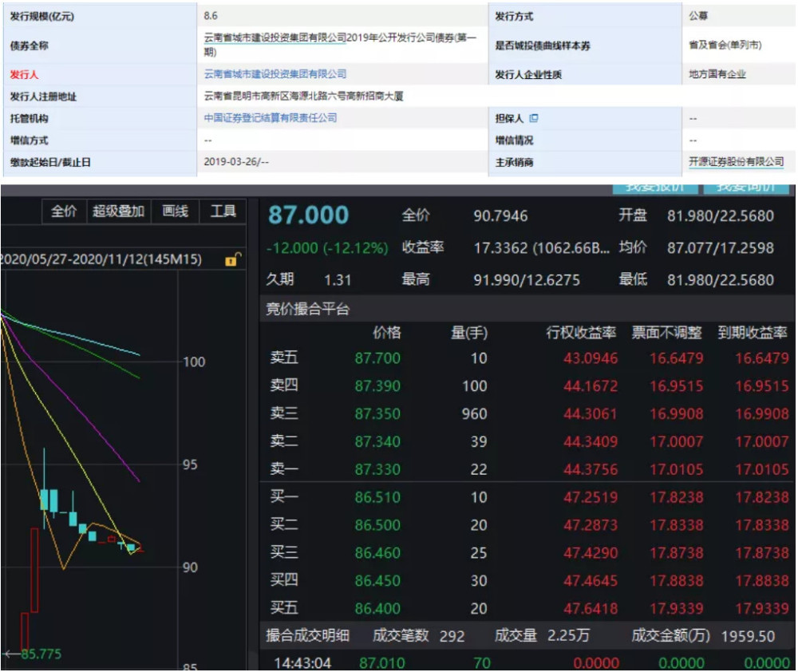Click the 票面不调整 column header

point(666,333)
